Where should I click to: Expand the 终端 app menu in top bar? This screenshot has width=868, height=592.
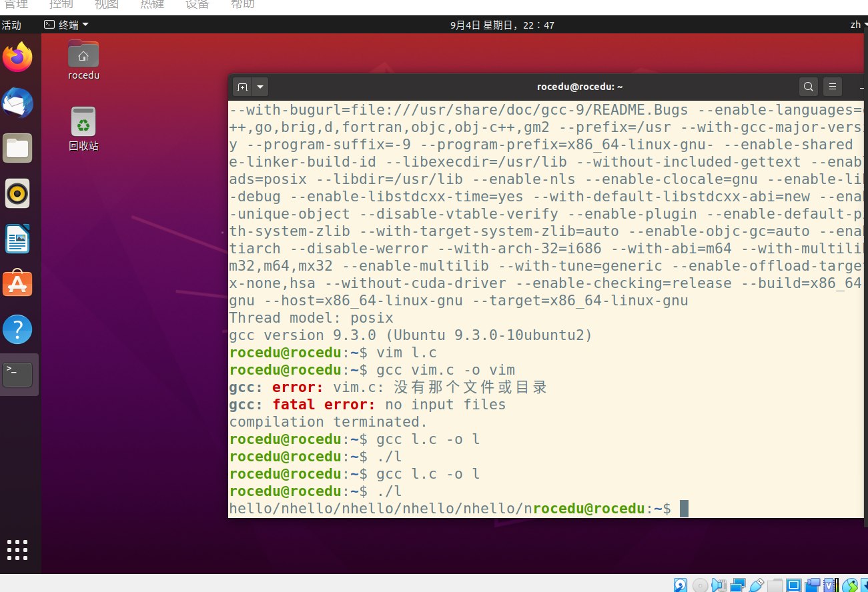click(x=66, y=25)
